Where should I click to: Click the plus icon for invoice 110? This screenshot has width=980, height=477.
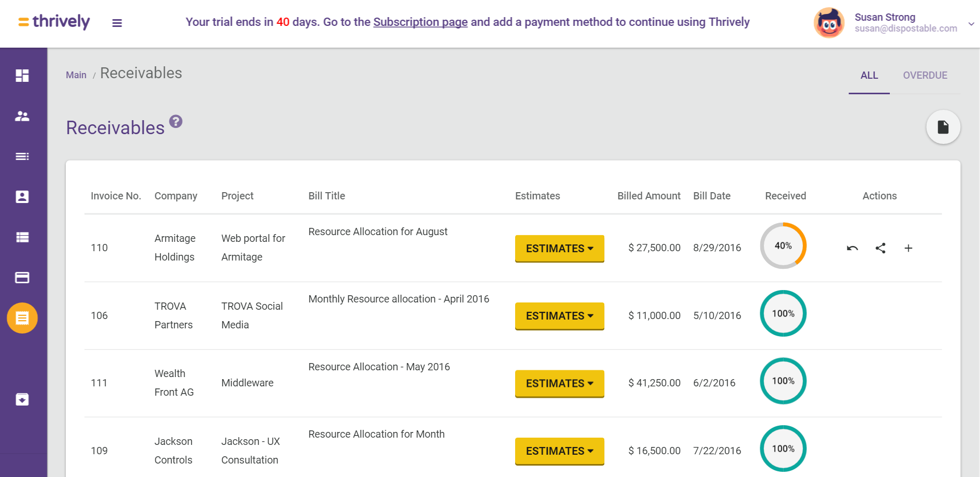pos(908,248)
